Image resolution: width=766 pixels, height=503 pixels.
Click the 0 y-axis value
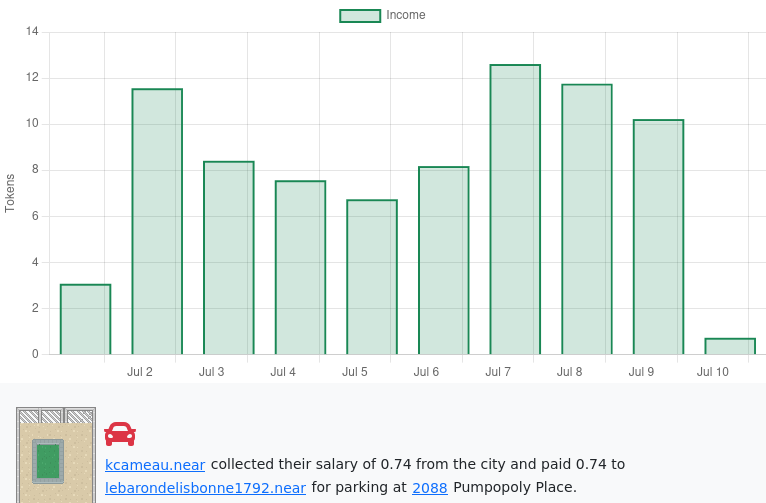[35, 354]
